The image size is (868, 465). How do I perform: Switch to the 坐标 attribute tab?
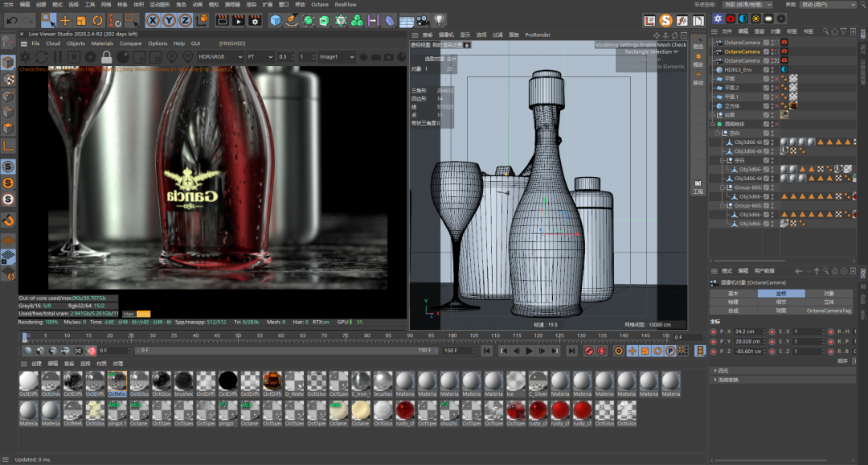pos(781,294)
